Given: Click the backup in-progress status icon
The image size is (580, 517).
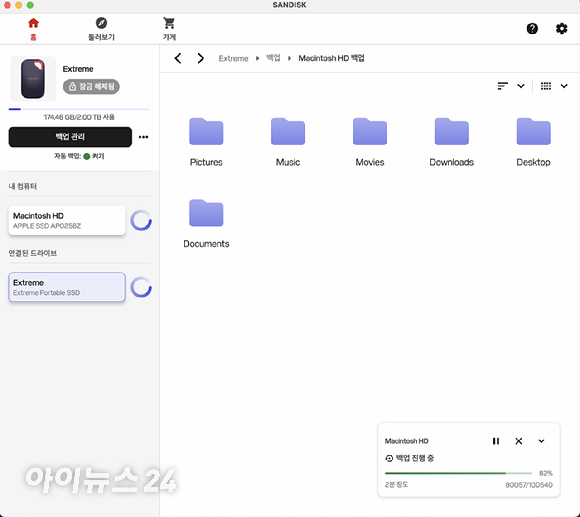Looking at the screenshot, I should coord(389,458).
